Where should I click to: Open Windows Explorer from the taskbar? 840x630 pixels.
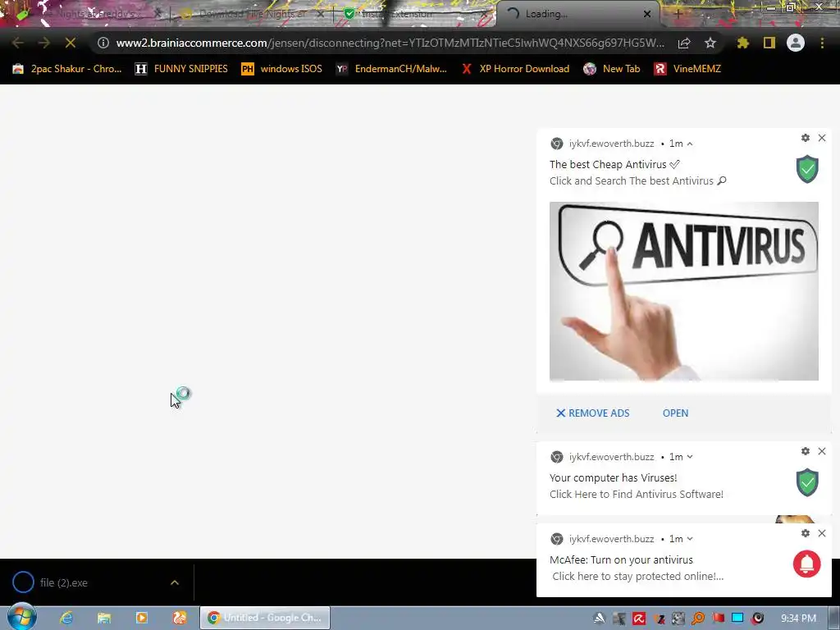coord(104,618)
